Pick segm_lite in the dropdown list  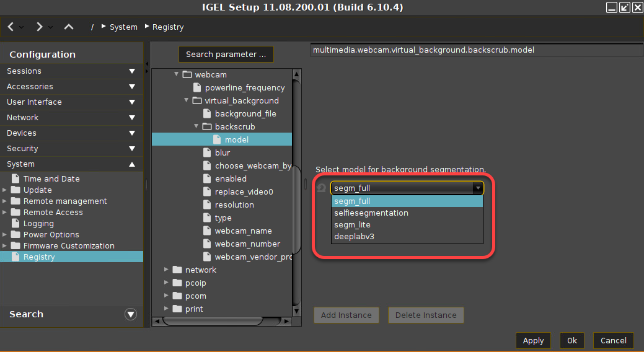tap(352, 224)
